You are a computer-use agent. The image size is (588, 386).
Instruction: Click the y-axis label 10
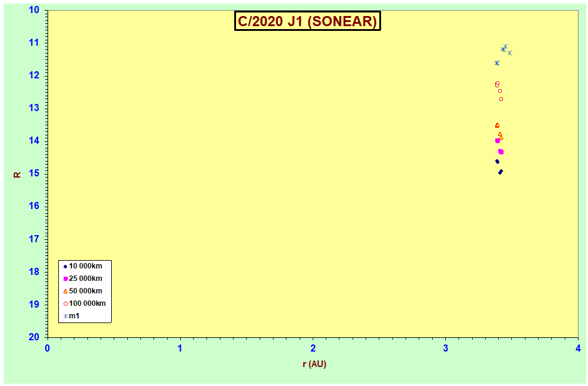pyautogui.click(x=34, y=10)
